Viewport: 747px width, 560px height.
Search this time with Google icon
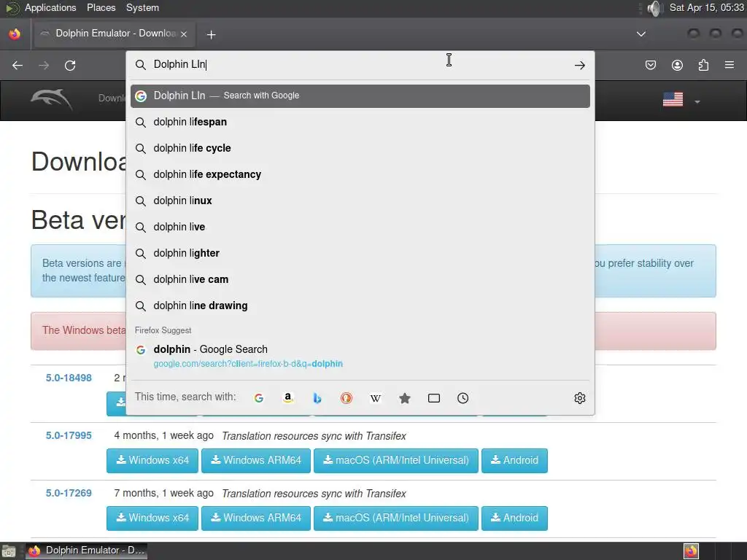pos(259,398)
